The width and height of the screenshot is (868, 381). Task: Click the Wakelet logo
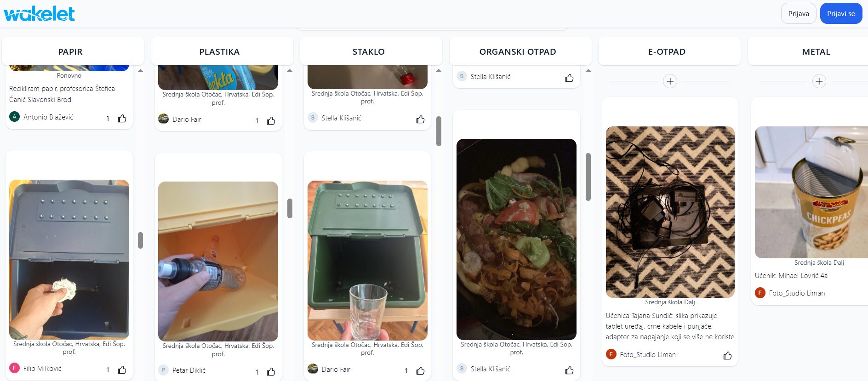[x=40, y=14]
